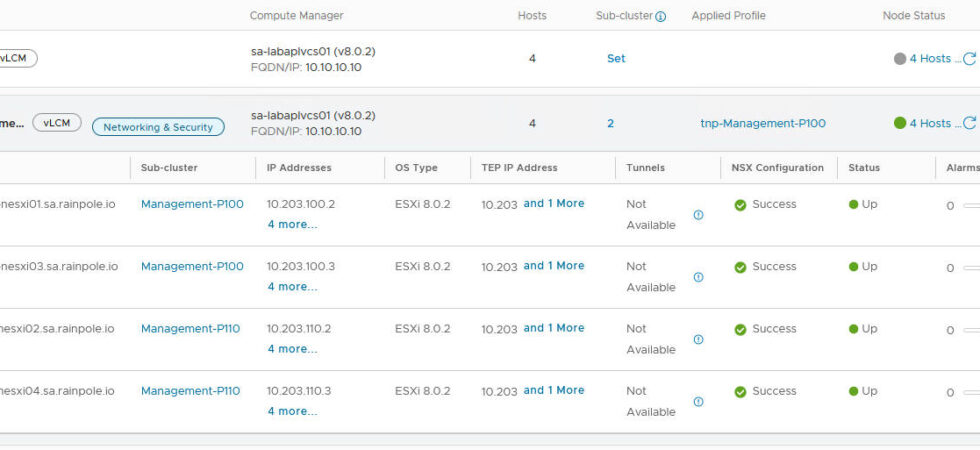This screenshot has width=980, height=450.
Task: Click the vLCM badge on the second cluster
Action: point(57,123)
